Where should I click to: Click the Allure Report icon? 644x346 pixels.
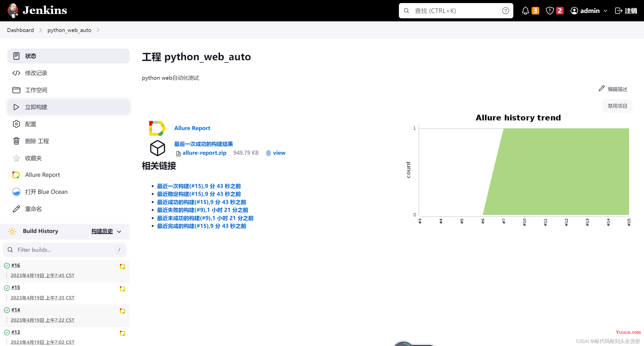coord(16,175)
